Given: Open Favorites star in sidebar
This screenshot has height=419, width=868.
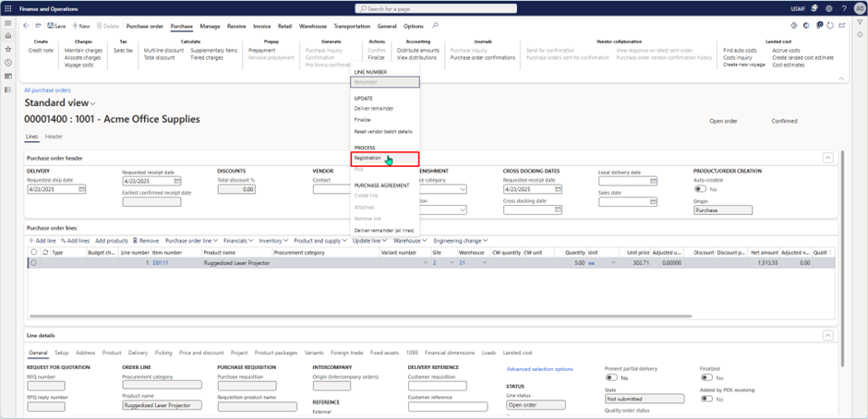Looking at the screenshot, I should click(x=7, y=49).
